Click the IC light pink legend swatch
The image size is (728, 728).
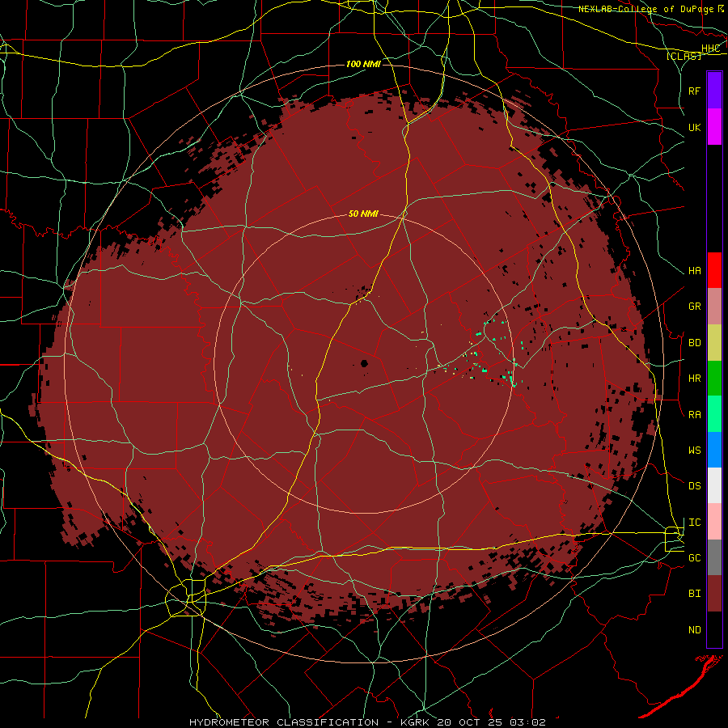coord(714,522)
